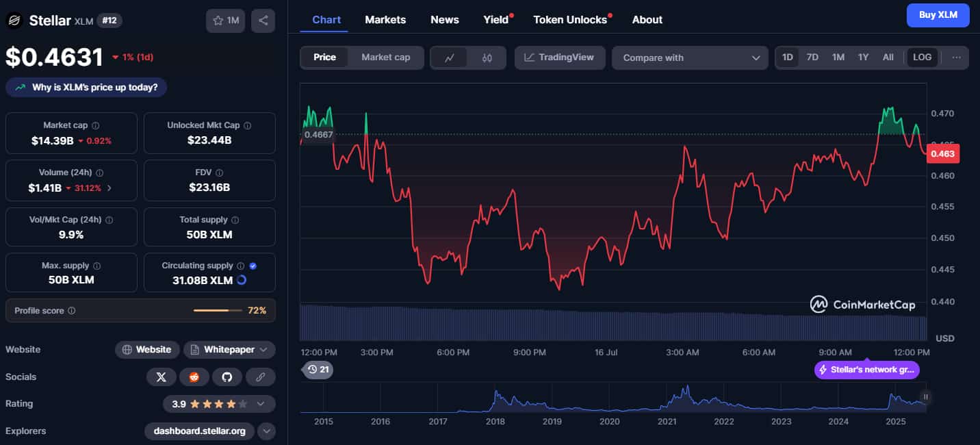980x445 pixels.
Task: Expand Volume (24h) details arrow
Action: tap(109, 188)
